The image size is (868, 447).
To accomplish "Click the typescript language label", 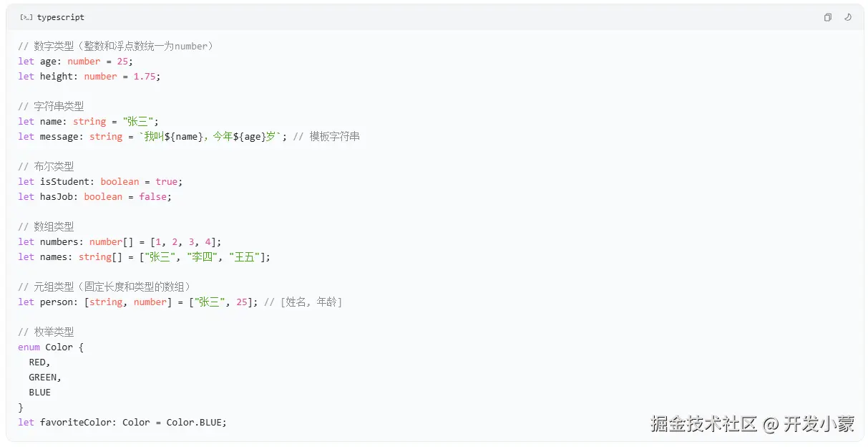I will click(60, 17).
